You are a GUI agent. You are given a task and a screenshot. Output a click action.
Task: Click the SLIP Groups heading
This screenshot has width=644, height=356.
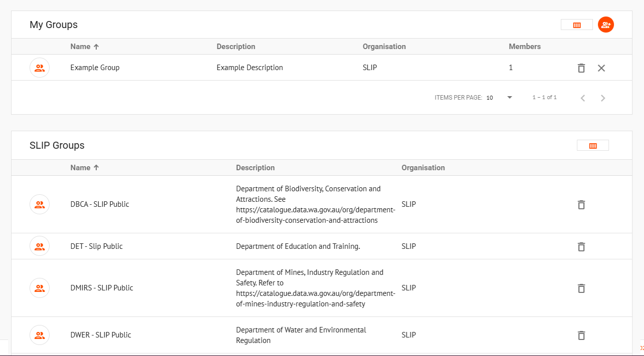click(x=57, y=146)
